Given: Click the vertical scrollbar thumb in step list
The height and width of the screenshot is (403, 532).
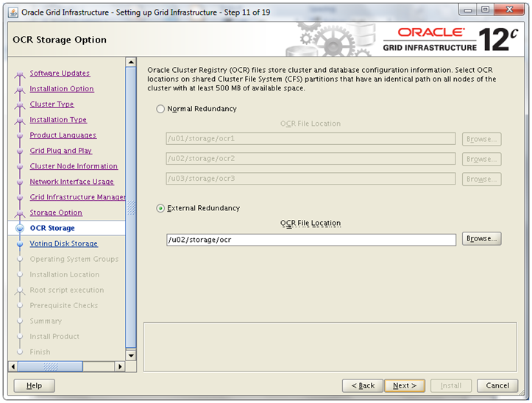Looking at the screenshot, I should (131, 207).
